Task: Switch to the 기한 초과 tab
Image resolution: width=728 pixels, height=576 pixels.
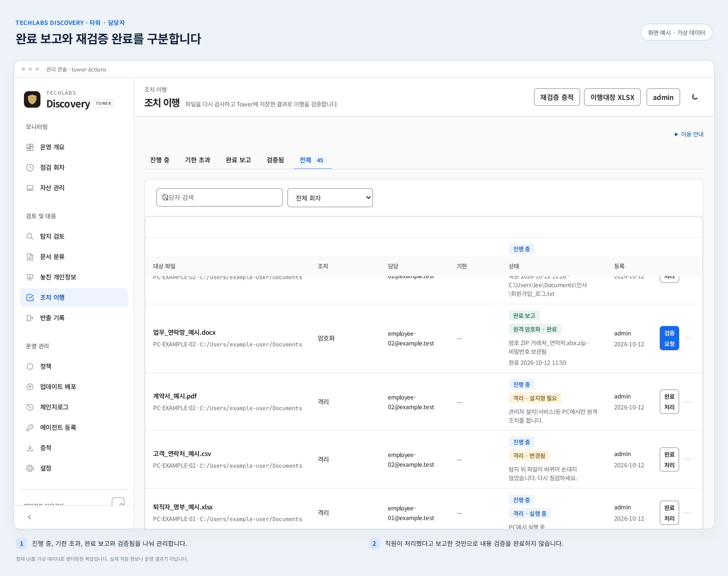Action: 197,160
